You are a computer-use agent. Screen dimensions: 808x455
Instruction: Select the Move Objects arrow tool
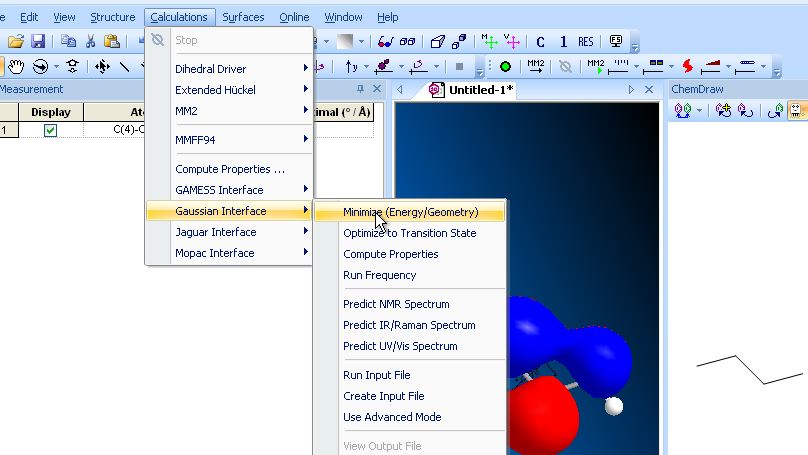point(102,66)
